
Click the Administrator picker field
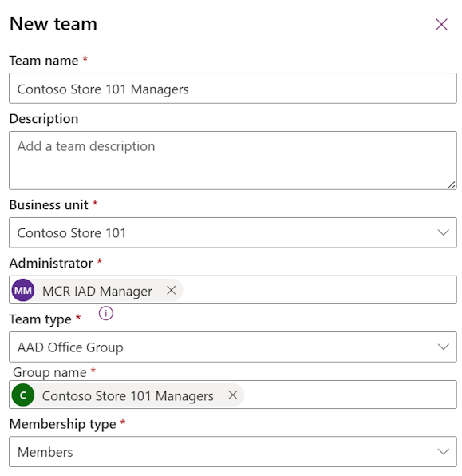[233, 290]
